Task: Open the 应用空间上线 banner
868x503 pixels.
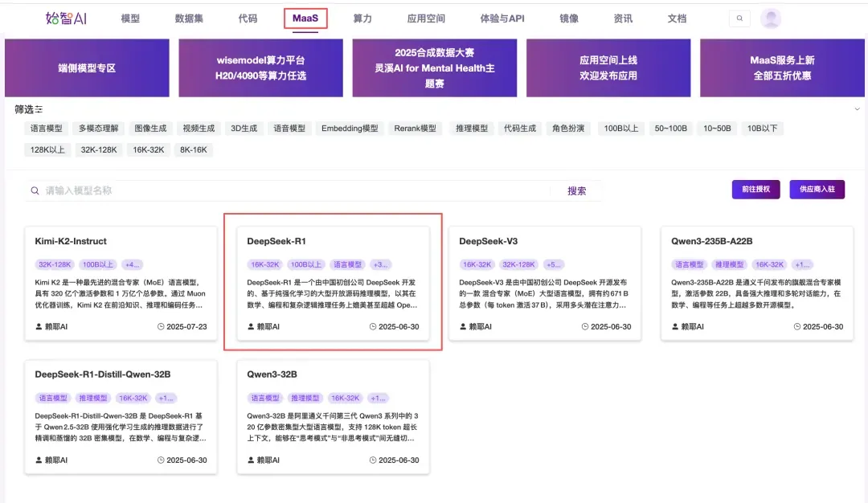Action: click(608, 68)
